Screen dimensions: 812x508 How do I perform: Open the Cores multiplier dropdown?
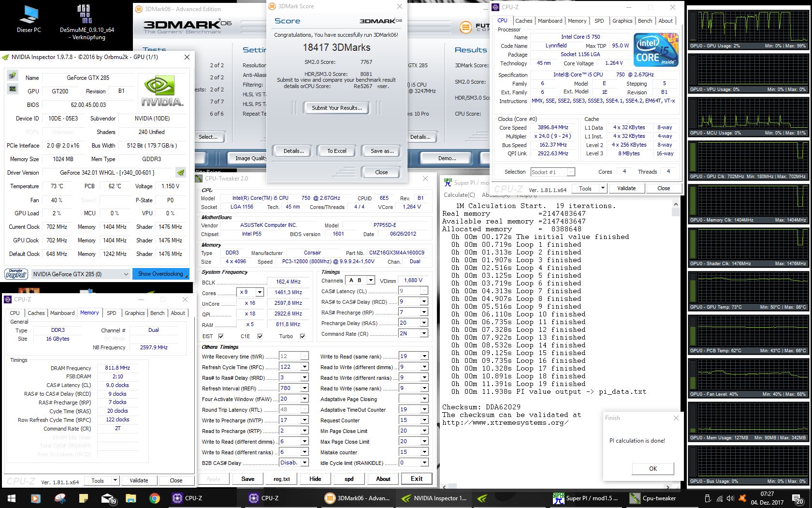pyautogui.click(x=260, y=292)
